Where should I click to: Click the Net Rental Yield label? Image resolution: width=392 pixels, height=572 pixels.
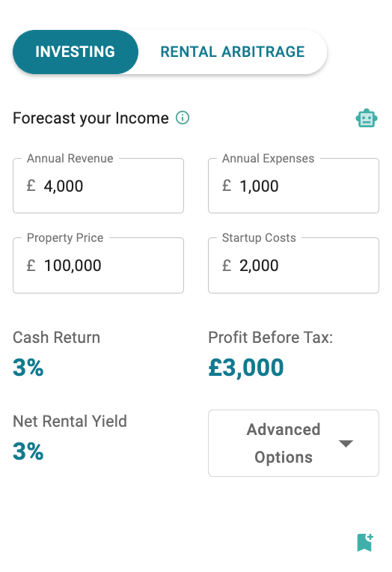(x=70, y=422)
